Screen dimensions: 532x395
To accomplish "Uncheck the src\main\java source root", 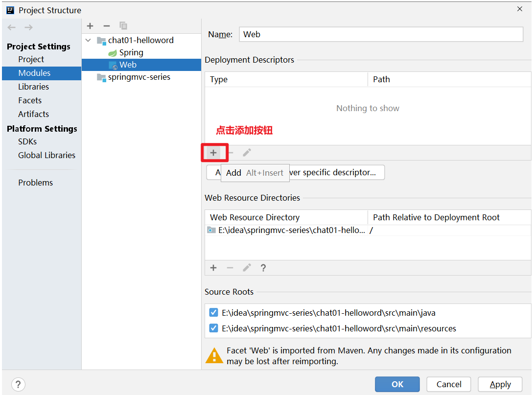I will coord(213,313).
